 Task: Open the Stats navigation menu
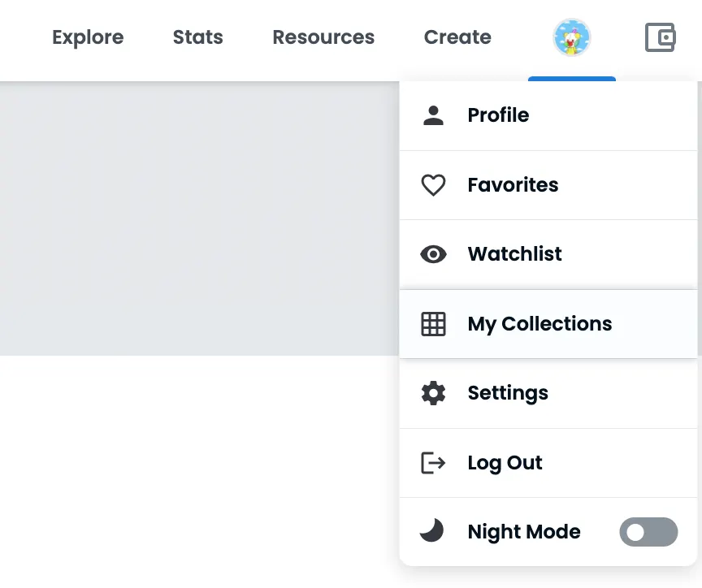pyautogui.click(x=197, y=37)
